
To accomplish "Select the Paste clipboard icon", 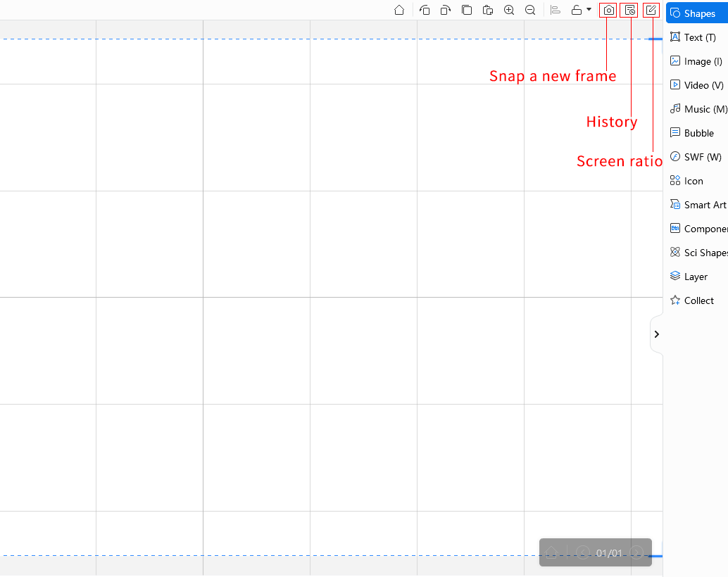I will (x=488, y=10).
